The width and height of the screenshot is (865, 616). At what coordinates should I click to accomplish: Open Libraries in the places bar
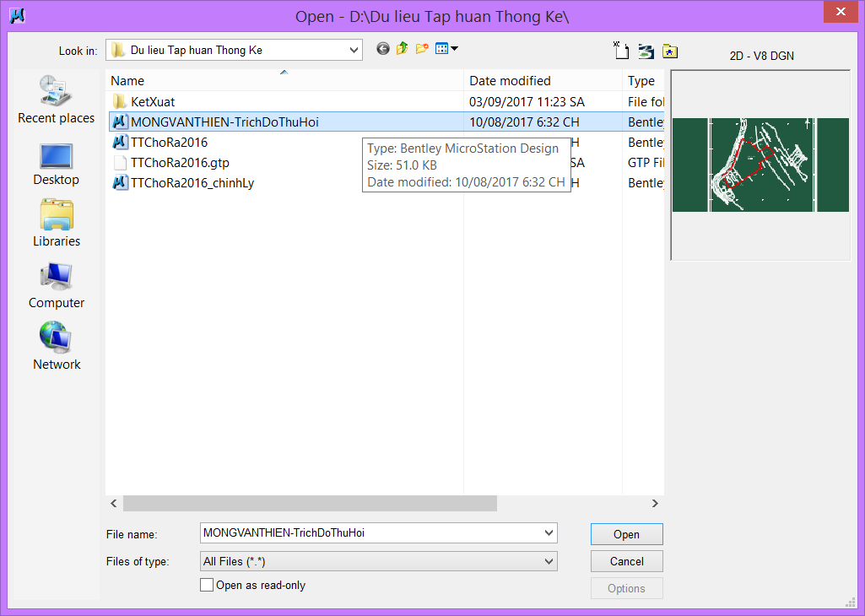click(x=57, y=224)
